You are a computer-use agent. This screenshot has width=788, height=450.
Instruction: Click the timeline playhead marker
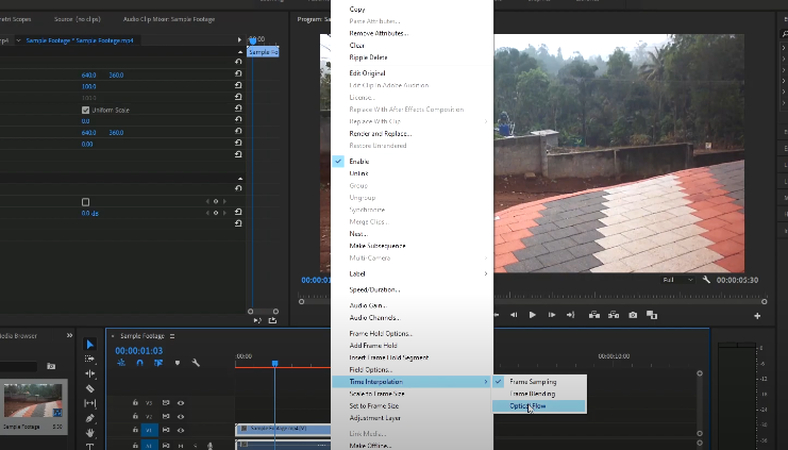click(275, 363)
